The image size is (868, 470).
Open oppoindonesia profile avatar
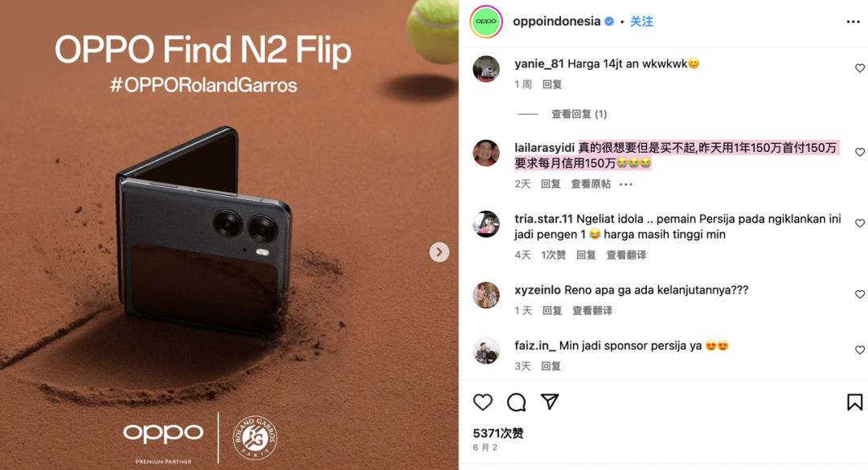click(486, 22)
